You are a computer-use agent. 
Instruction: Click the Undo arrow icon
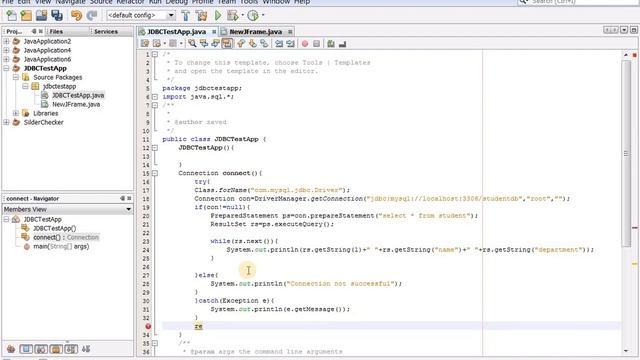coord(76,16)
